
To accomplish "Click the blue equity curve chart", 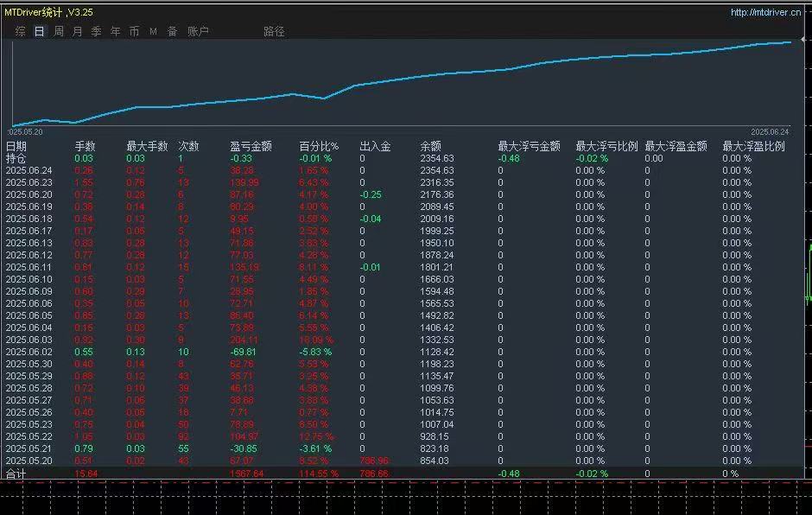I will 402,83.
